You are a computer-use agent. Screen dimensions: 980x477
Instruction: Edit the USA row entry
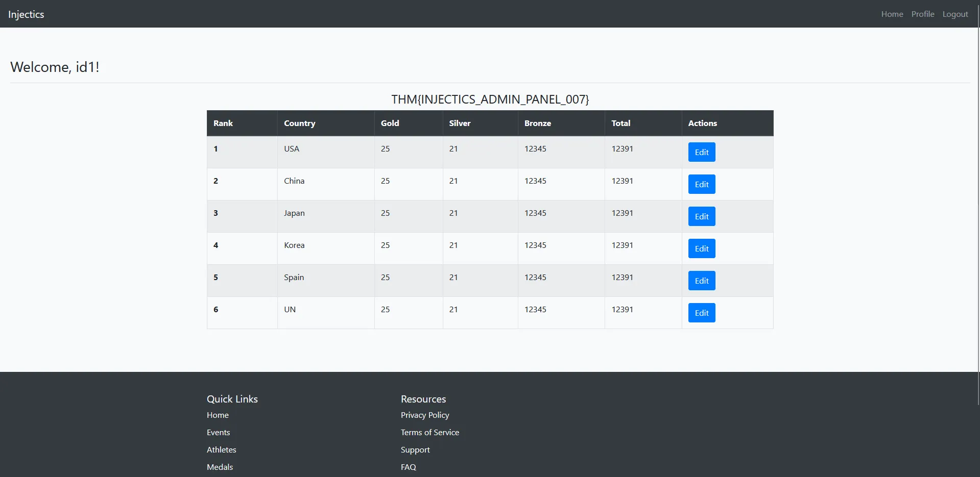pyautogui.click(x=702, y=152)
